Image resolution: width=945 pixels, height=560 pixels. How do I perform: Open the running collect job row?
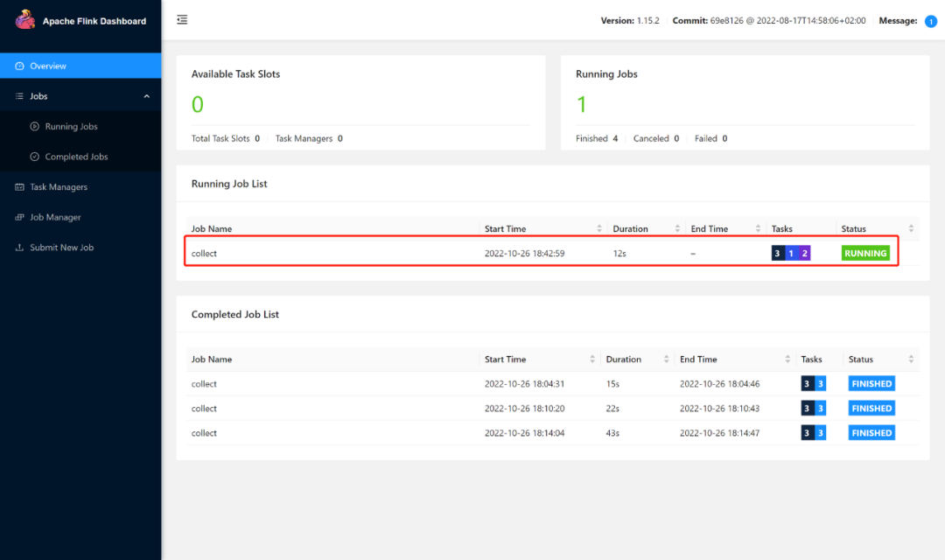coord(204,254)
